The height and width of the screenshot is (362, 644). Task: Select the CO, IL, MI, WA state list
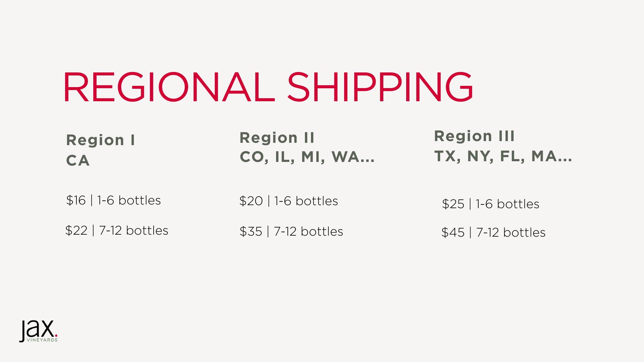coord(307,157)
